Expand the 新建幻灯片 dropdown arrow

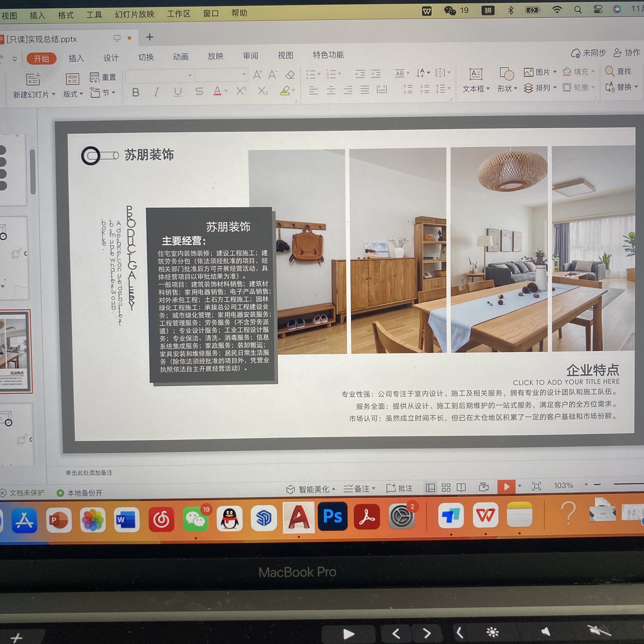pos(54,95)
